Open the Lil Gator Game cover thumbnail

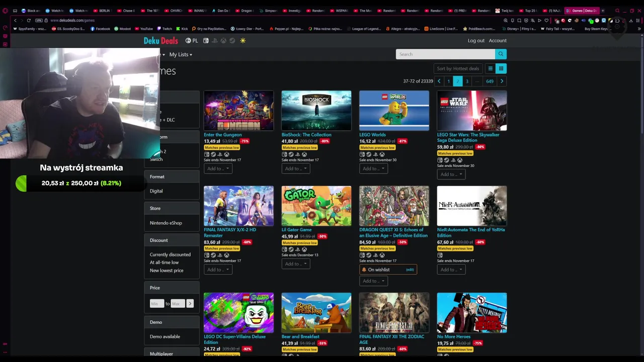[x=316, y=206]
